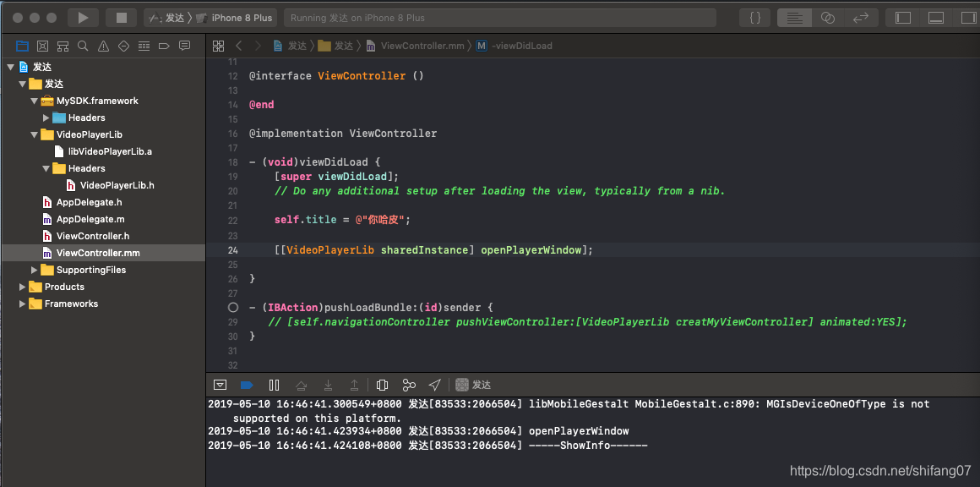Switch to the Standard editor

[794, 18]
